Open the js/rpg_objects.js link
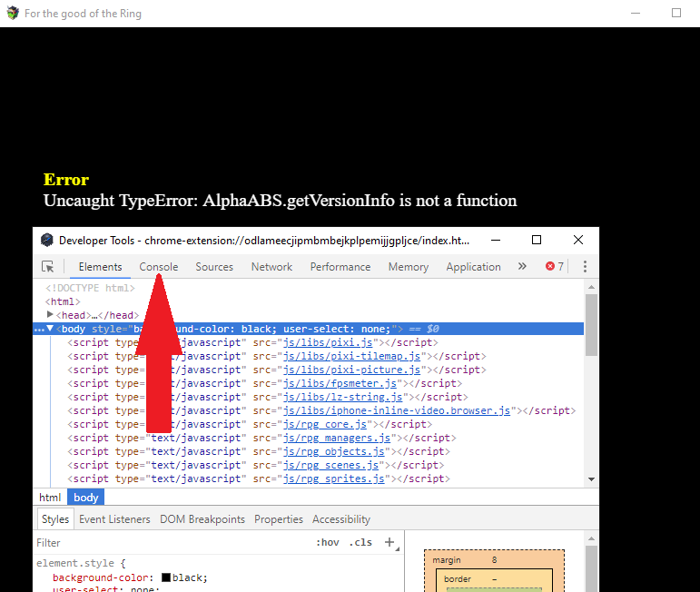 coord(333,451)
